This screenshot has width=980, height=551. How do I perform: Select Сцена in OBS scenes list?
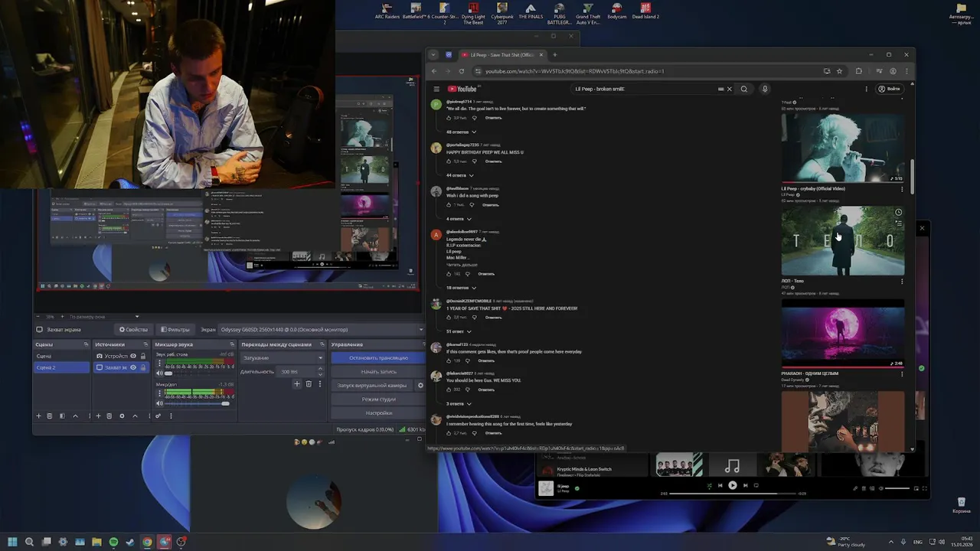pyautogui.click(x=62, y=356)
